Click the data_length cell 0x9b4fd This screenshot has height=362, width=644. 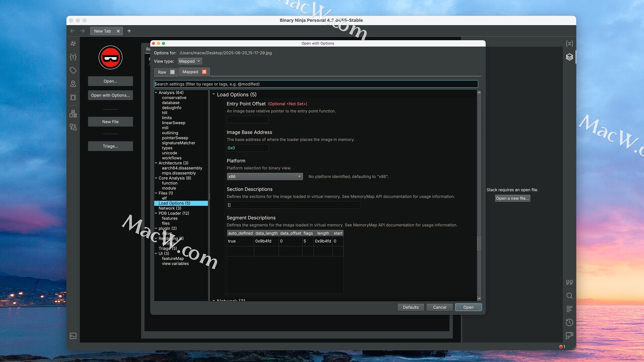click(266, 241)
